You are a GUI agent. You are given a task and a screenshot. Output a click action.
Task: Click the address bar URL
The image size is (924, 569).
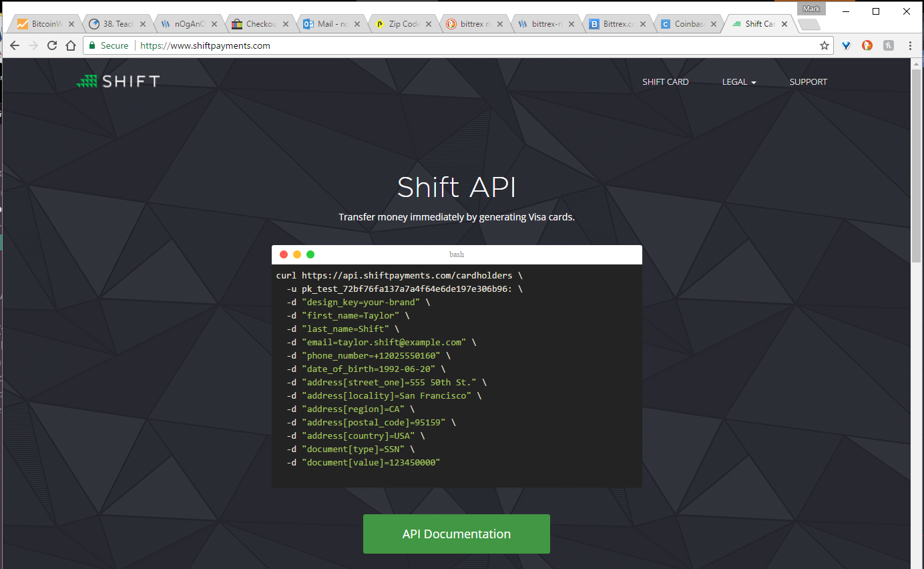205,45
